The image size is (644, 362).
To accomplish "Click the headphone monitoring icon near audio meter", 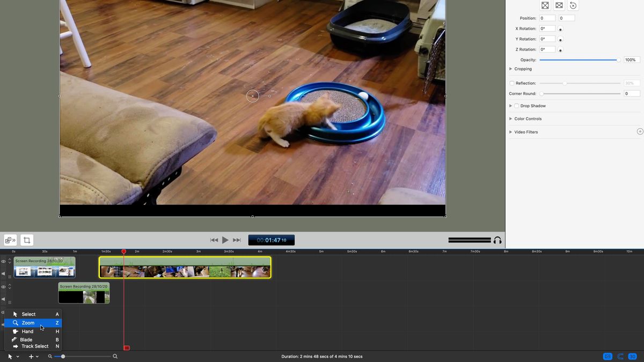I will coord(497,240).
